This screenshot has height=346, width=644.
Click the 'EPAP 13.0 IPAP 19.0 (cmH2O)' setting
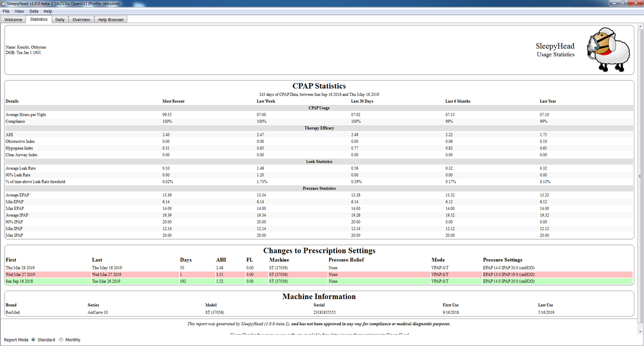(x=509, y=274)
